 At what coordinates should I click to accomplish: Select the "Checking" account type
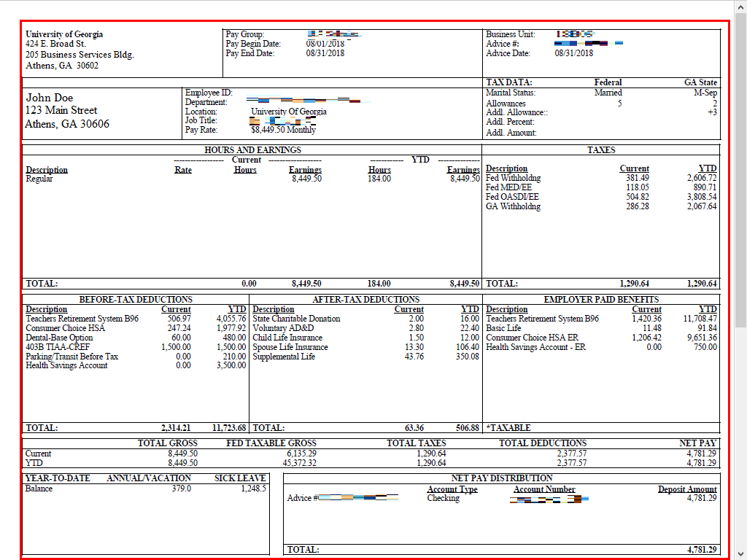[444, 498]
